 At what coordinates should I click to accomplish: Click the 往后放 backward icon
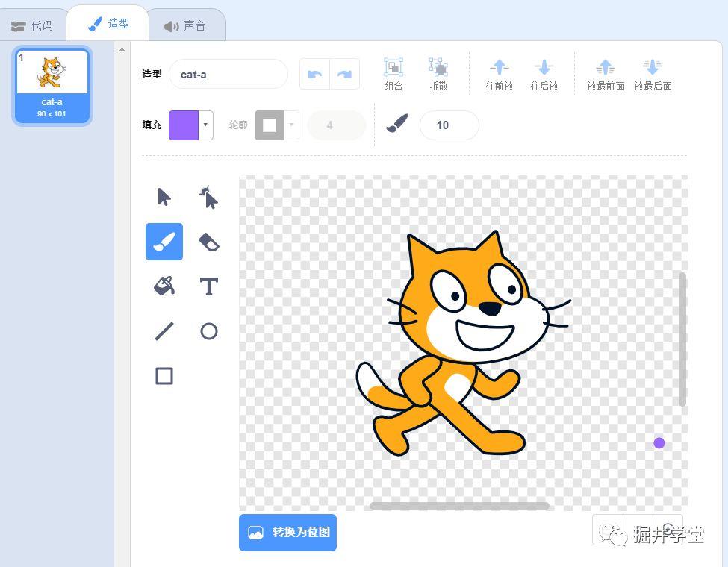tap(544, 67)
